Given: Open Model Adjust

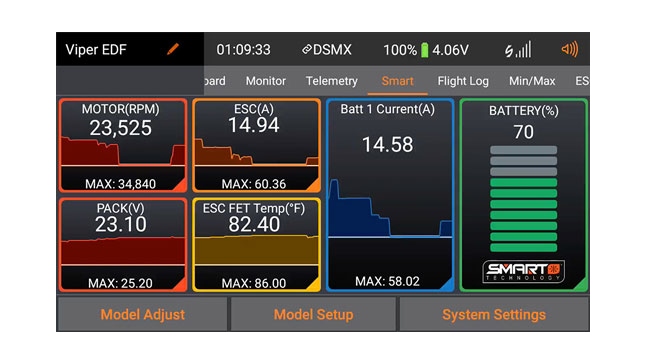Looking at the screenshot, I should click(142, 315).
